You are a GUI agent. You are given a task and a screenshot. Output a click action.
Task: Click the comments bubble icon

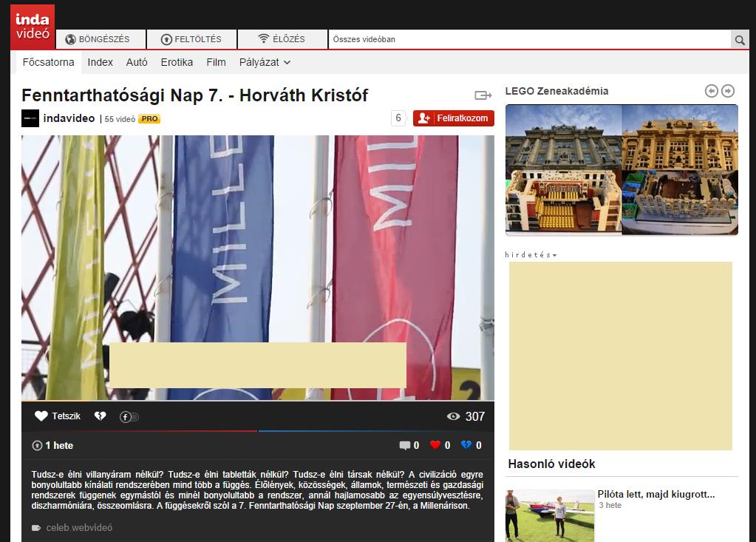405,446
